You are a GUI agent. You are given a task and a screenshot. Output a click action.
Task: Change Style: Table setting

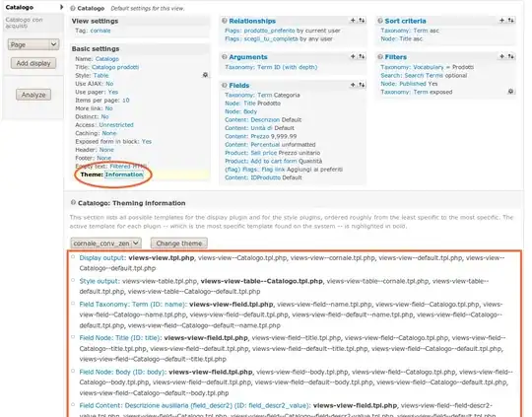101,75
